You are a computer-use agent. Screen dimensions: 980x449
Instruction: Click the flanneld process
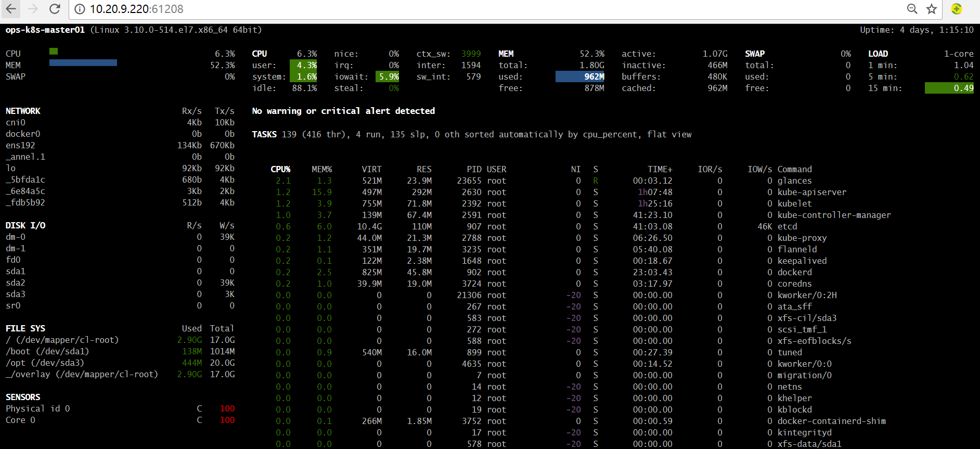click(x=797, y=249)
